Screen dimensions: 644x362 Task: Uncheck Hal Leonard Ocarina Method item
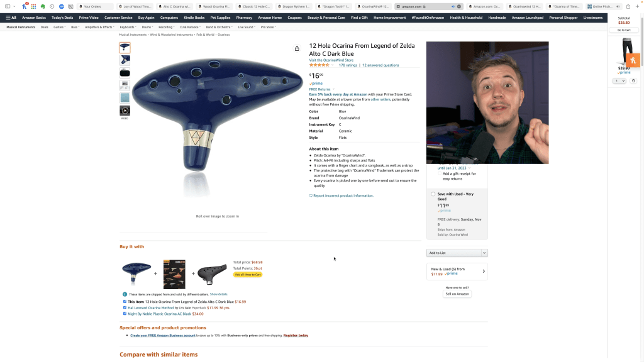coord(125,307)
